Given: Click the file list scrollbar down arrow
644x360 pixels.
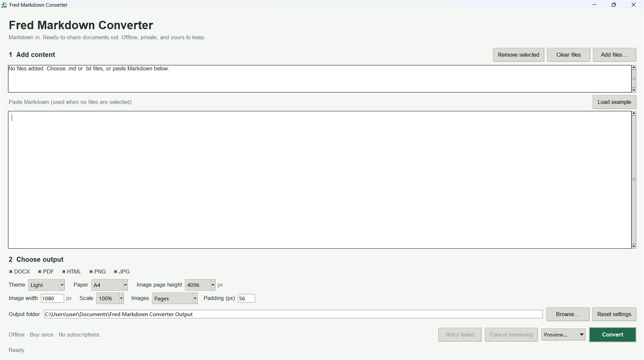Looking at the screenshot, I should point(634,90).
